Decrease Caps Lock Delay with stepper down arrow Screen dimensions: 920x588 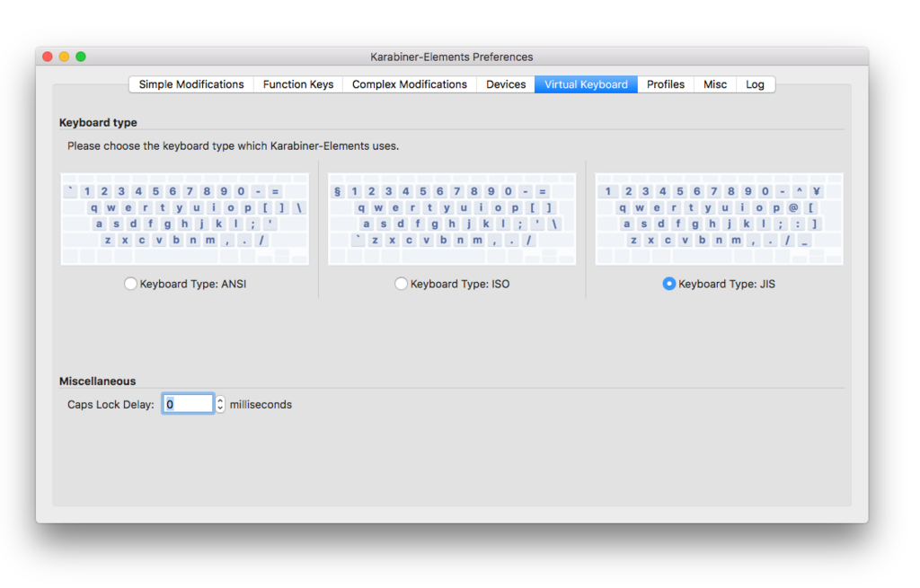click(220, 408)
